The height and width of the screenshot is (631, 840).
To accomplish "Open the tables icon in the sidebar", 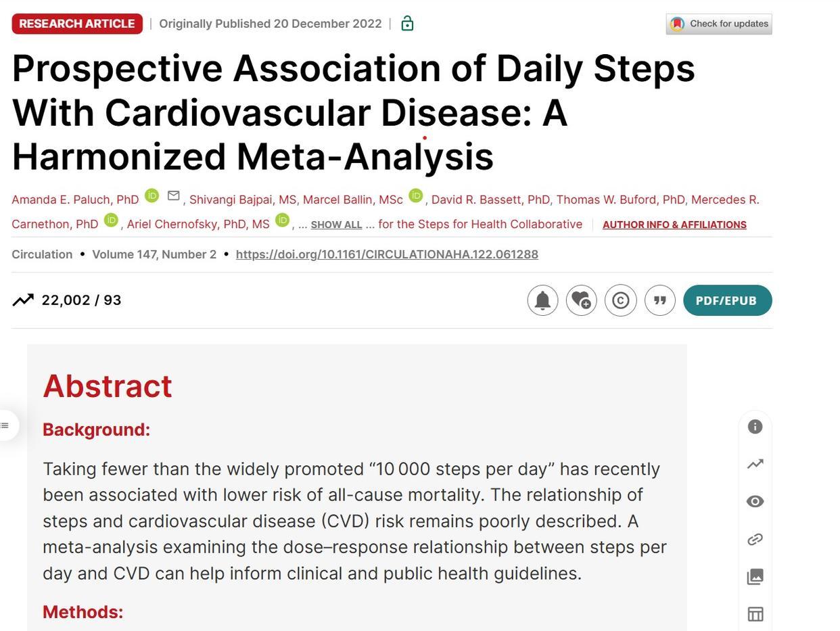I will tap(755, 614).
